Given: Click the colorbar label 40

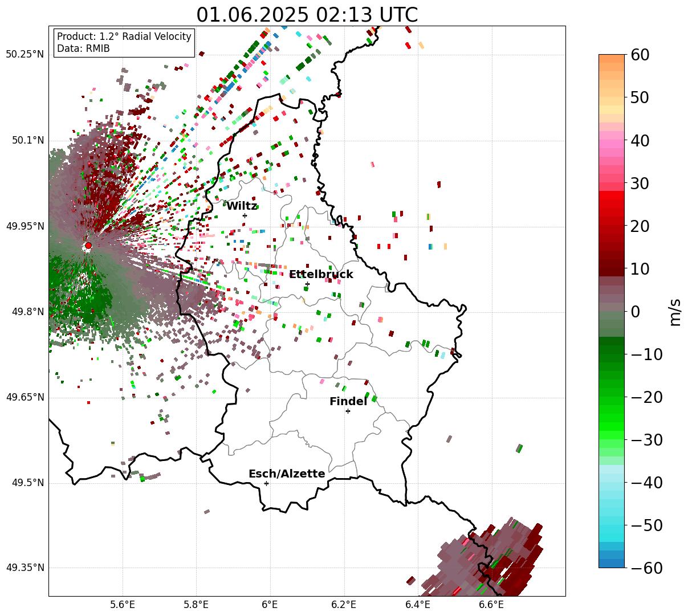Looking at the screenshot, I should click(640, 140).
